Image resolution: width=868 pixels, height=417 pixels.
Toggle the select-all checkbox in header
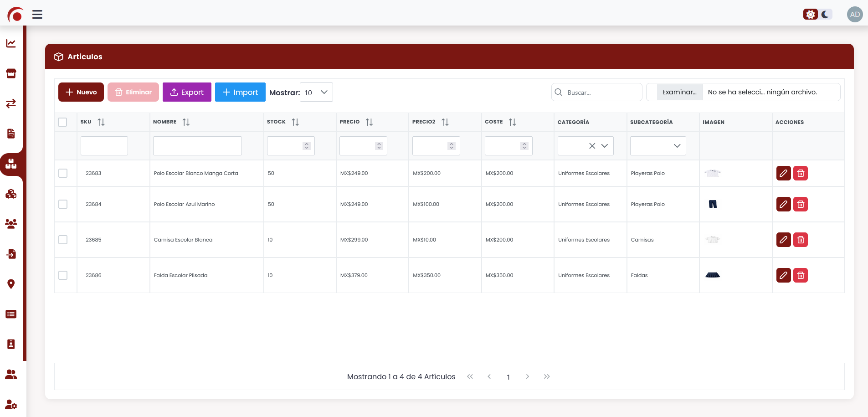[62, 122]
